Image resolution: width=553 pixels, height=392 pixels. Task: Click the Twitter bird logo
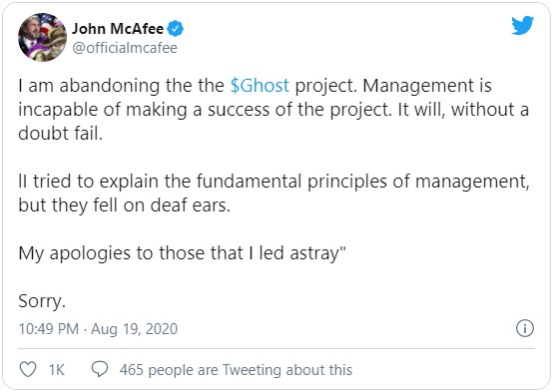(522, 25)
